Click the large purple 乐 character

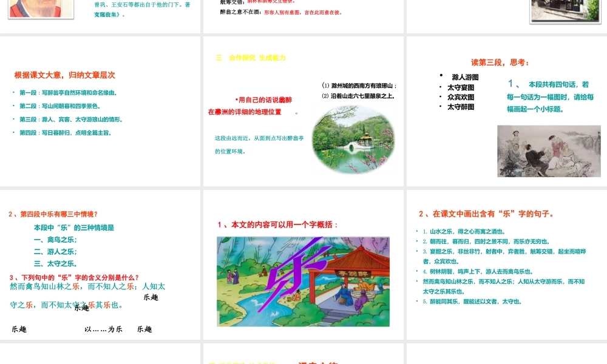point(296,275)
